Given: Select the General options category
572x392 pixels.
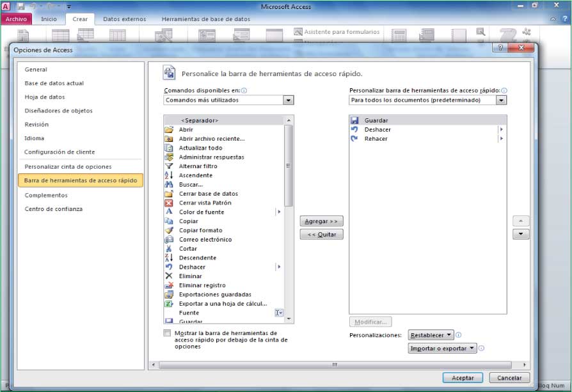Looking at the screenshot, I should (x=36, y=69).
